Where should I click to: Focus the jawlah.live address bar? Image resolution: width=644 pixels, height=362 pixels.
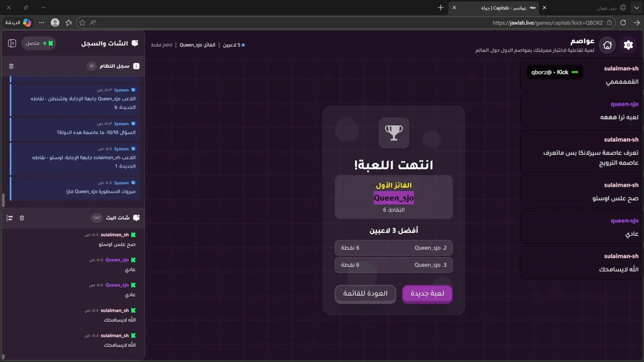pyautogui.click(x=547, y=23)
